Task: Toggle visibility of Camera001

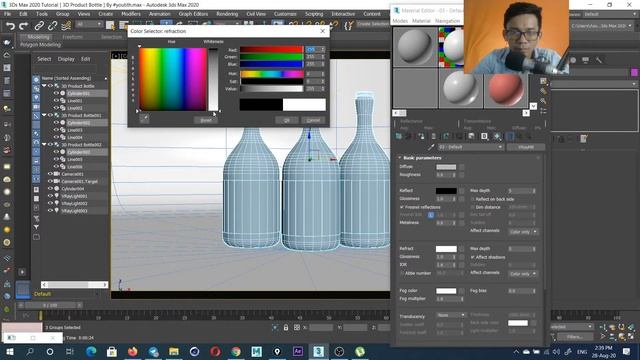Action: click(50, 174)
